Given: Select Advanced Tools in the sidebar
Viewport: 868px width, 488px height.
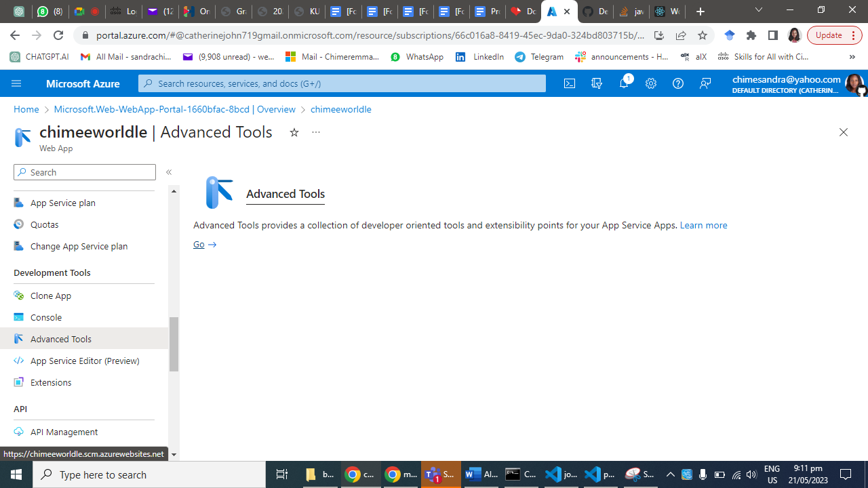Looking at the screenshot, I should 84,339.
